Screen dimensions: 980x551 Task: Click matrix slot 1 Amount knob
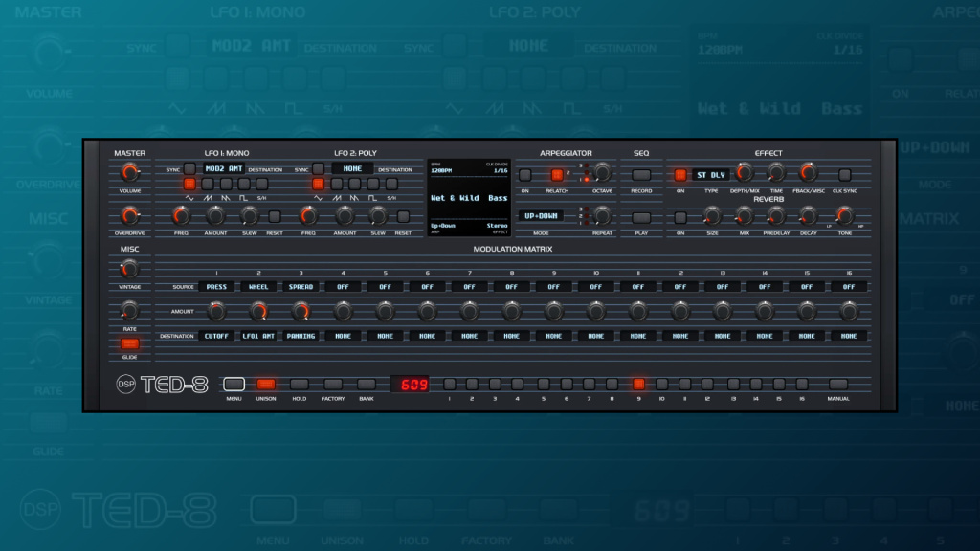[x=216, y=311]
